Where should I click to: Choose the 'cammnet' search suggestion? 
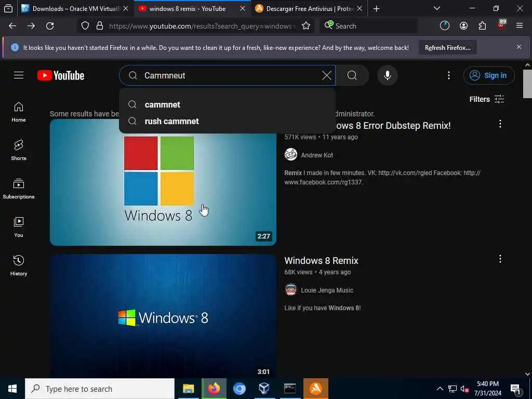tap(228, 104)
